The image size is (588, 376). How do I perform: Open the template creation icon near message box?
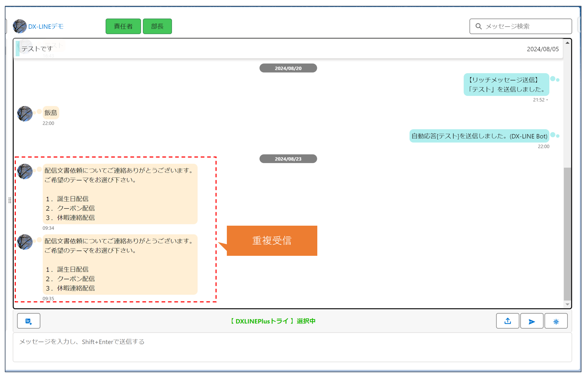(x=29, y=321)
